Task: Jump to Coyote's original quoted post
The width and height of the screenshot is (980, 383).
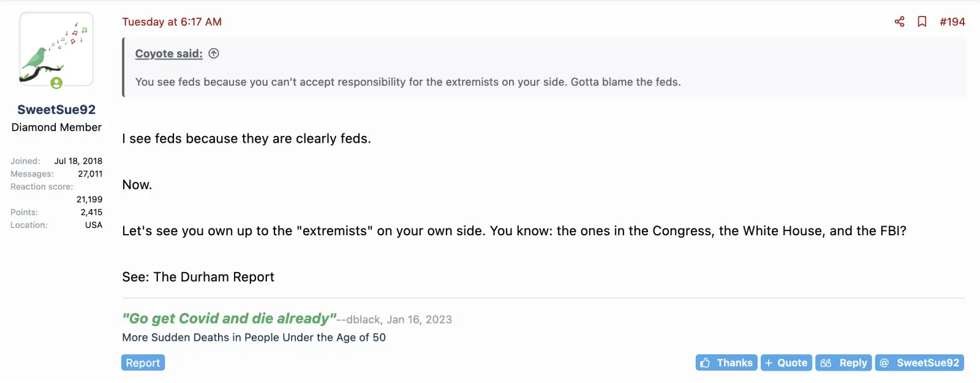Action: [x=214, y=54]
